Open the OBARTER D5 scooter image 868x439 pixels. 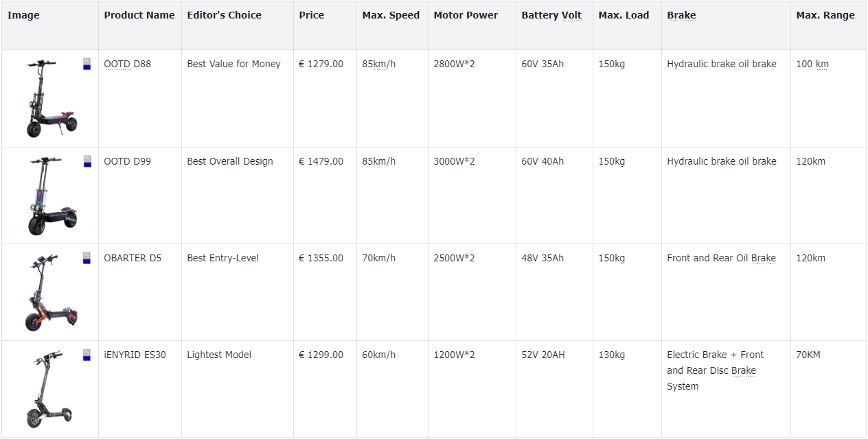52,292
